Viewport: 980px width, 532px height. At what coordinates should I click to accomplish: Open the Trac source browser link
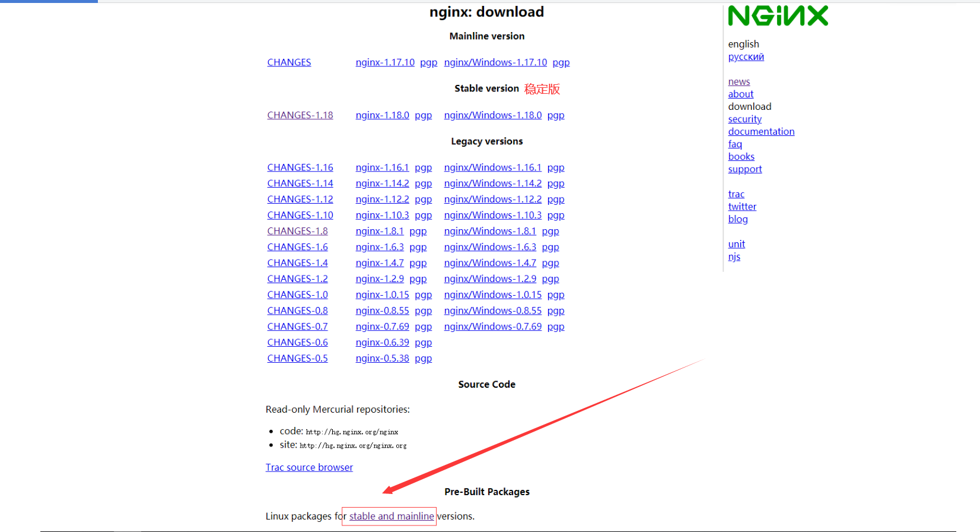pyautogui.click(x=309, y=468)
